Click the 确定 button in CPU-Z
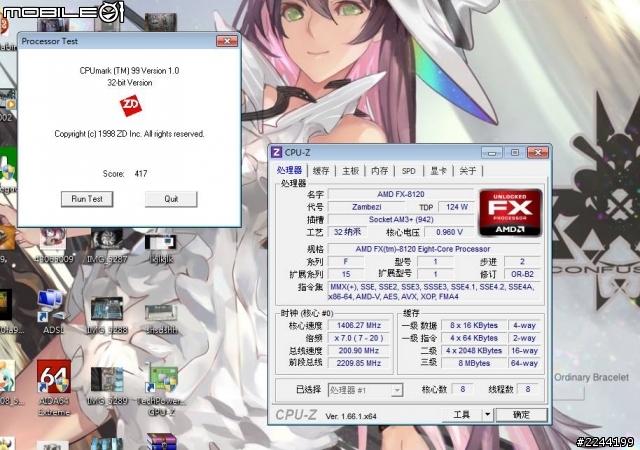 [521, 415]
